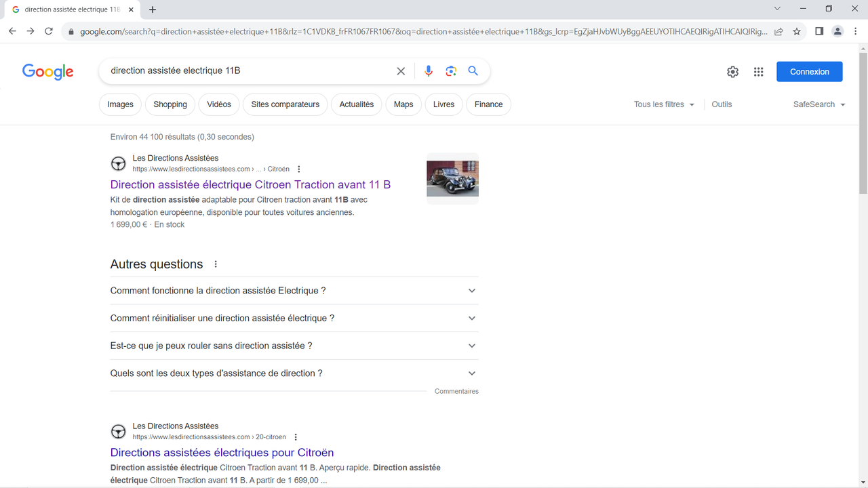
Task: Open 'Directions assistées électriques pour Citroën' link
Action: click(x=222, y=453)
